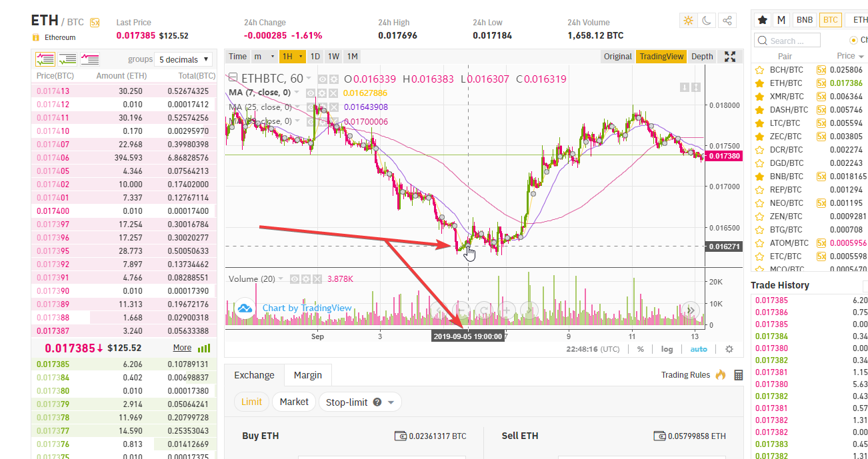
Task: Switch chart to Depth view
Action: 702,57
